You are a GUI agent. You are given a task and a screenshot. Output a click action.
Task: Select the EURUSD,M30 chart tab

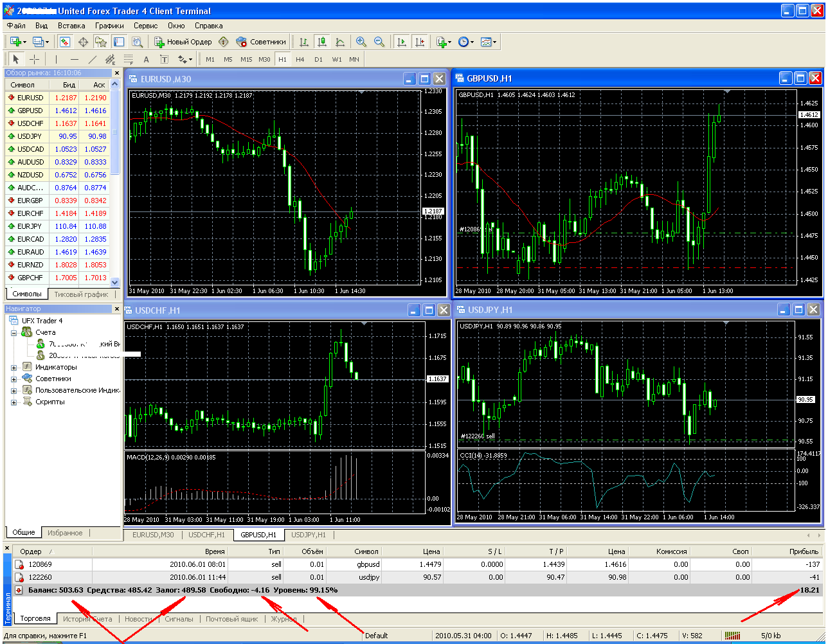[x=153, y=535]
